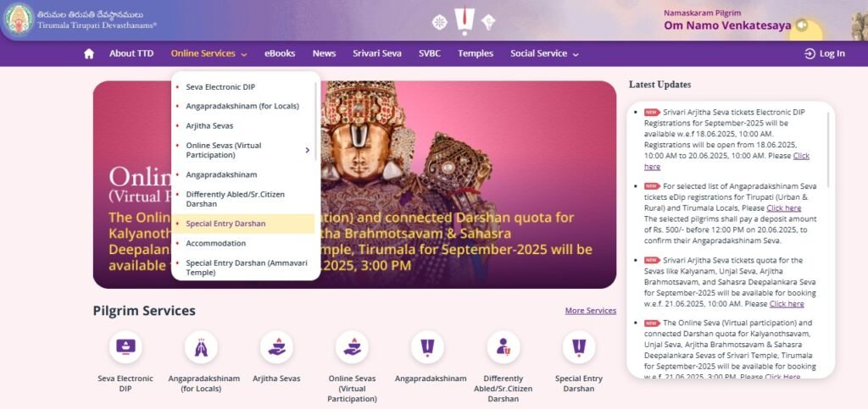Click the Tirumala Tirupati Devasthanams logo
The image size is (868, 409).
click(x=19, y=19)
